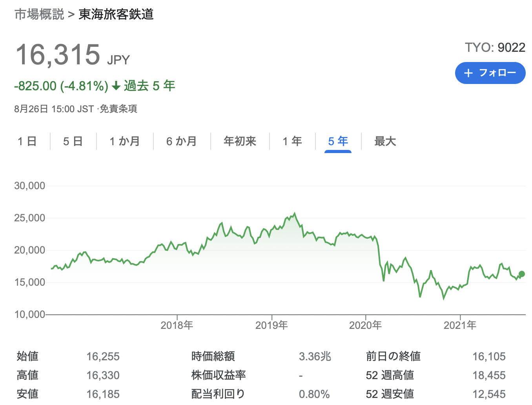The height and width of the screenshot is (405, 532).
Task: Select the 5 日 range tab
Action: [x=73, y=141]
